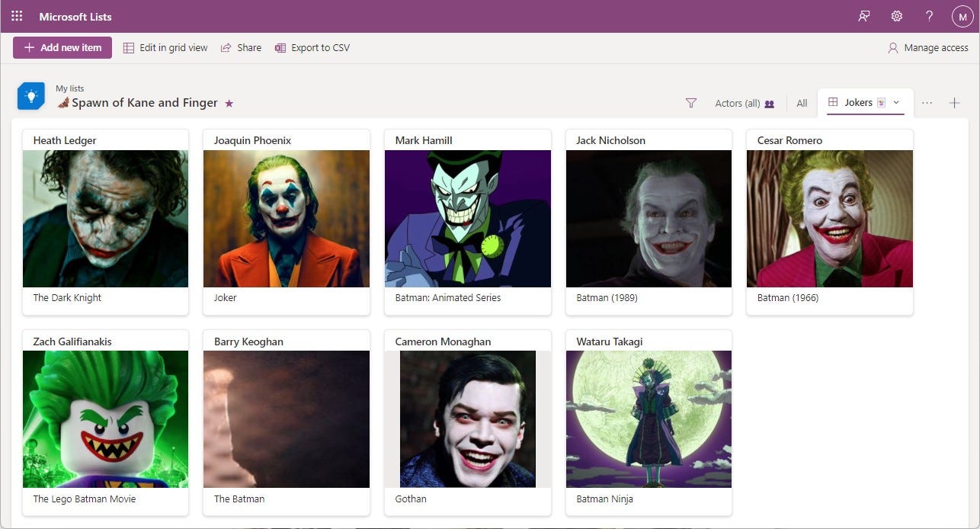Open the feedback icon in header

coord(864,16)
